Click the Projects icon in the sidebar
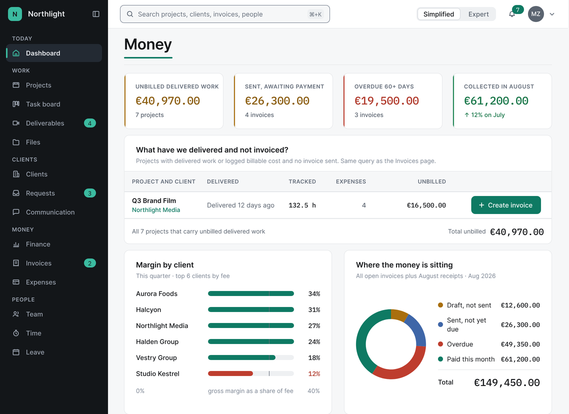This screenshot has height=414, width=569. tap(16, 85)
